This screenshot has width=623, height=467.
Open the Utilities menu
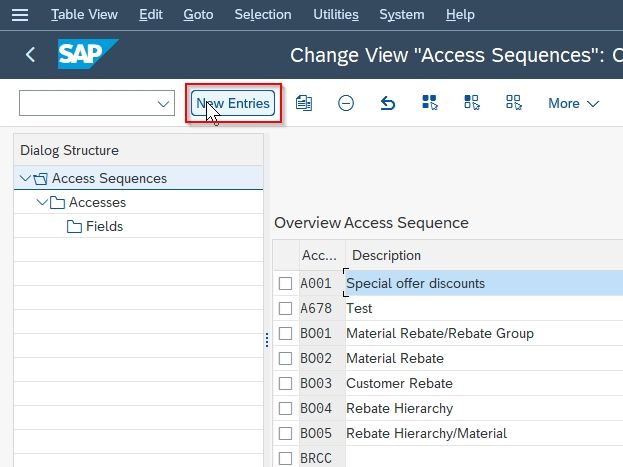pyautogui.click(x=336, y=15)
